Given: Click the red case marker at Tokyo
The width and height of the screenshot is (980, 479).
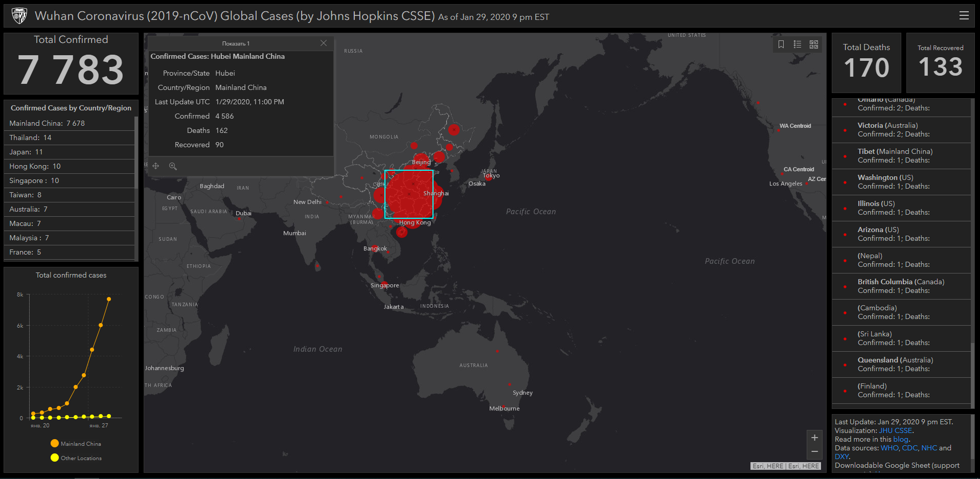Looking at the screenshot, I should [x=488, y=176].
